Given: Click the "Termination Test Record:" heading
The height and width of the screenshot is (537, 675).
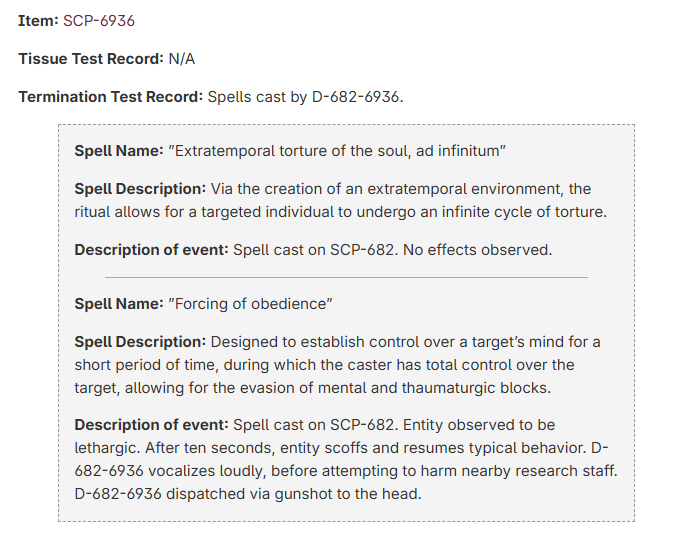Looking at the screenshot, I should coord(110,97).
